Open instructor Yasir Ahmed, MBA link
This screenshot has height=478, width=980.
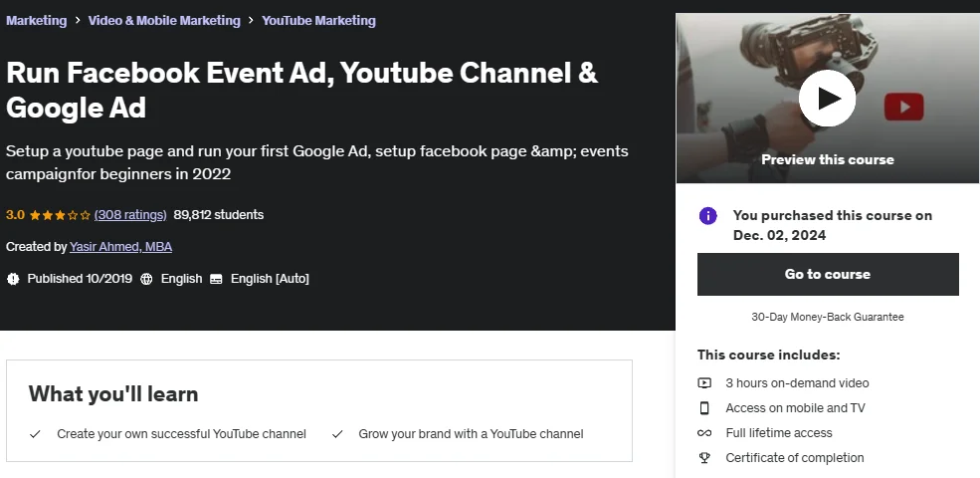120,247
